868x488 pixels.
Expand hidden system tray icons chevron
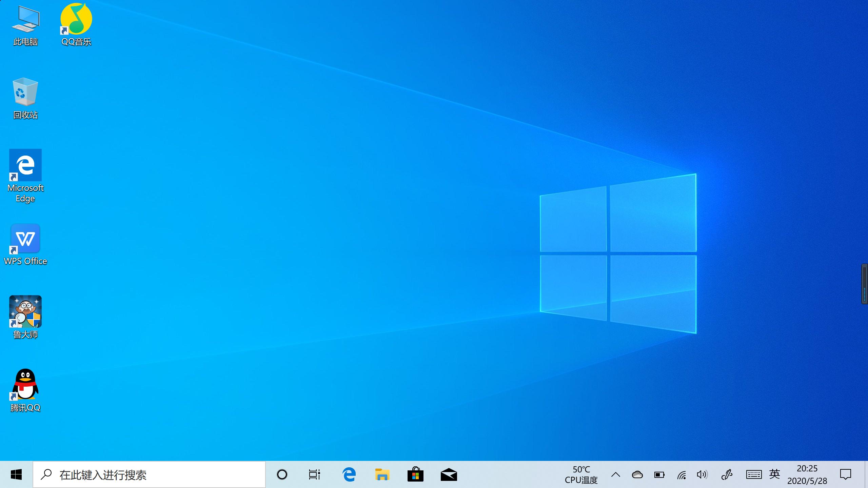pos(616,474)
